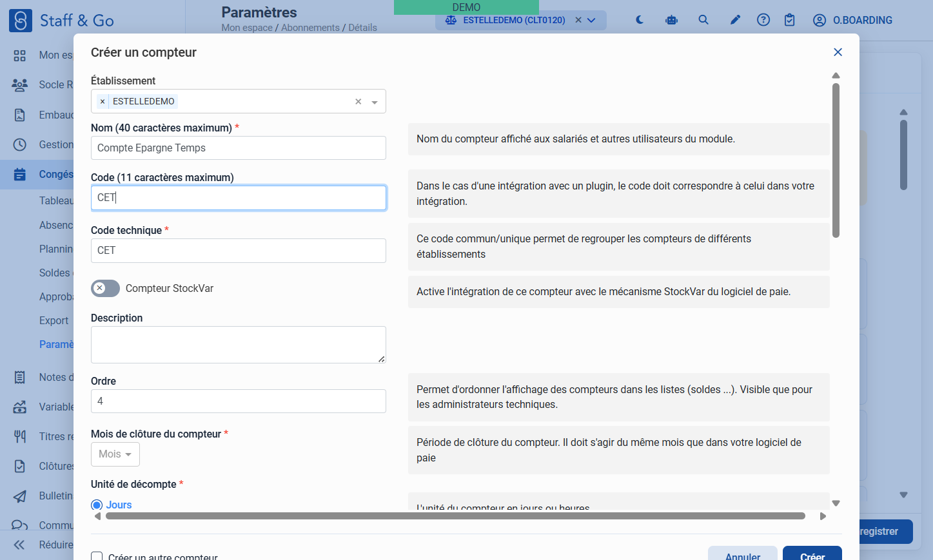Image resolution: width=933 pixels, height=560 pixels.
Task: Click the dialog horizontal scrollbar
Action: pyautogui.click(x=455, y=516)
